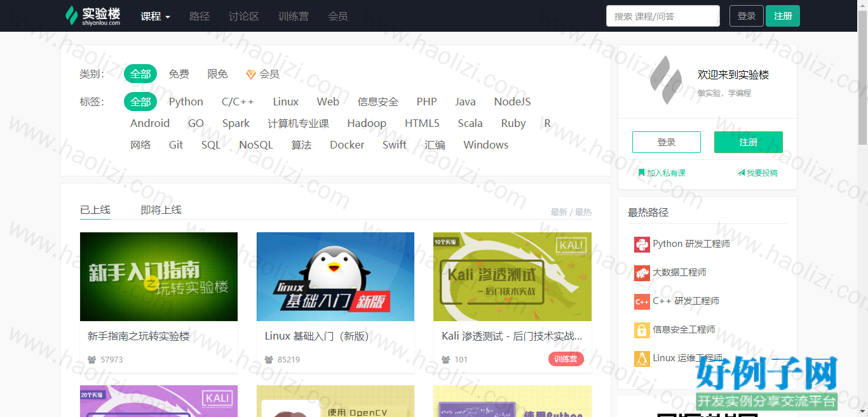Viewport: 868px width, 417px height.
Task: Filter courses by Linux tag
Action: [x=286, y=102]
